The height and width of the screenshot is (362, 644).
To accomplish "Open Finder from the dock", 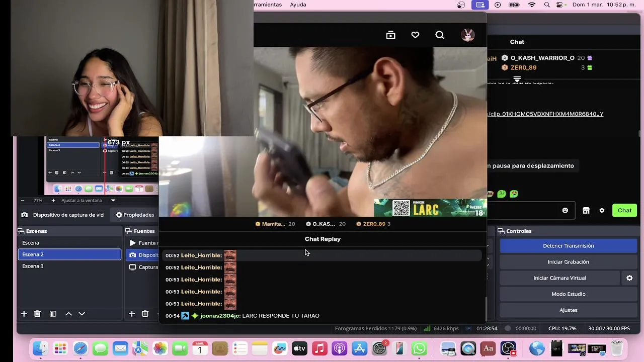I will tap(40, 348).
